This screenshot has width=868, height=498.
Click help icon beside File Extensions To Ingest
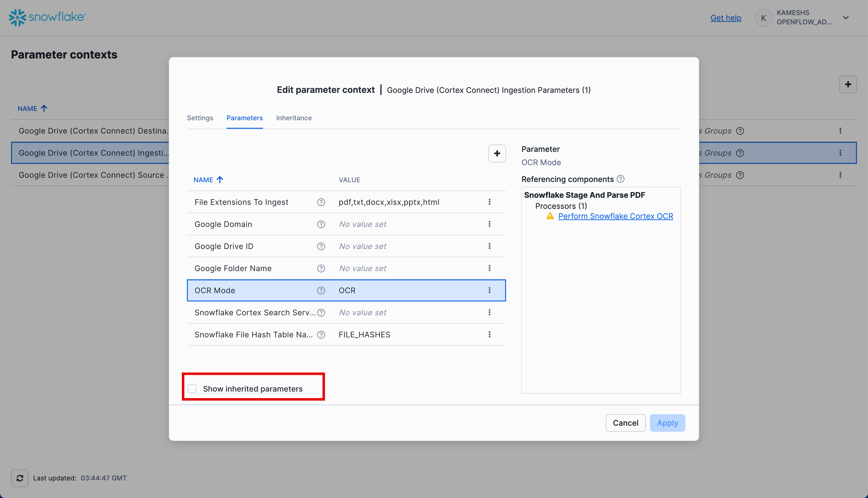tap(321, 202)
